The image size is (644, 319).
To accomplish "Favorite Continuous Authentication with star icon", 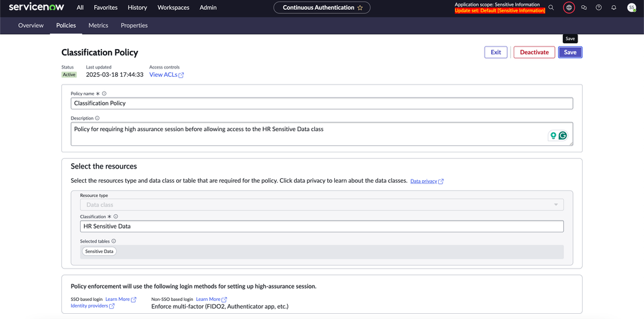I will click(360, 8).
